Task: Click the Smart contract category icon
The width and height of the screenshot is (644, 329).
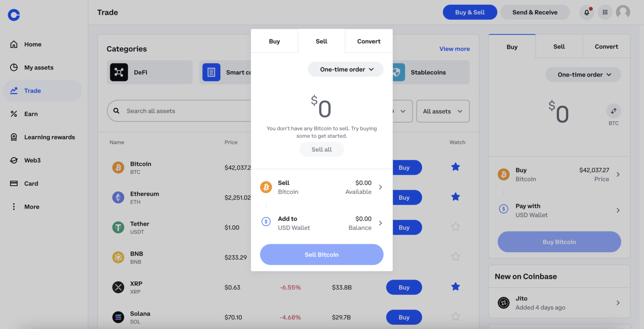Action: (211, 73)
